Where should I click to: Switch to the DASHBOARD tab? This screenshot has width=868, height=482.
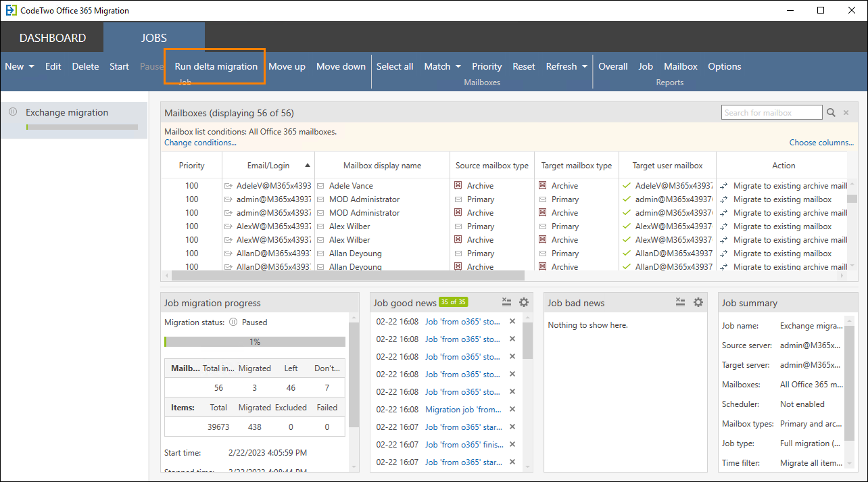tap(52, 38)
